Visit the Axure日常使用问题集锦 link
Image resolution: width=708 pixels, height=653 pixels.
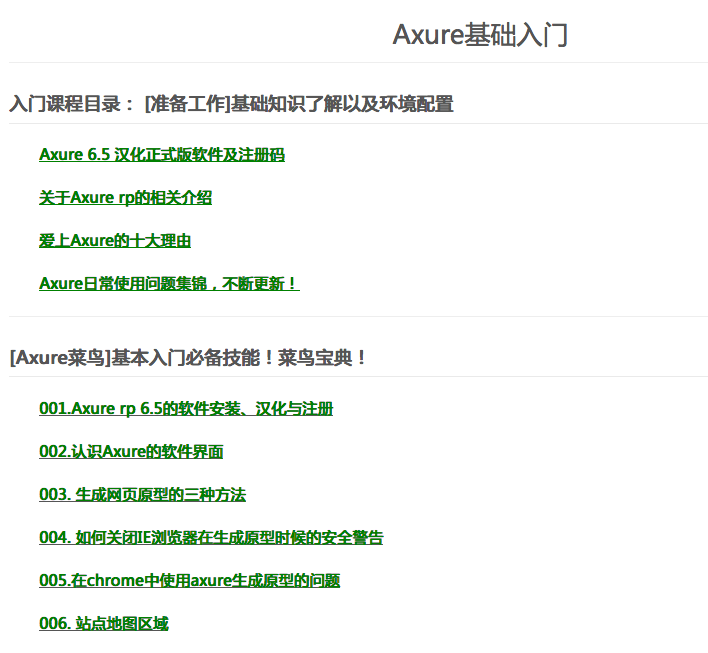pyautogui.click(x=169, y=284)
